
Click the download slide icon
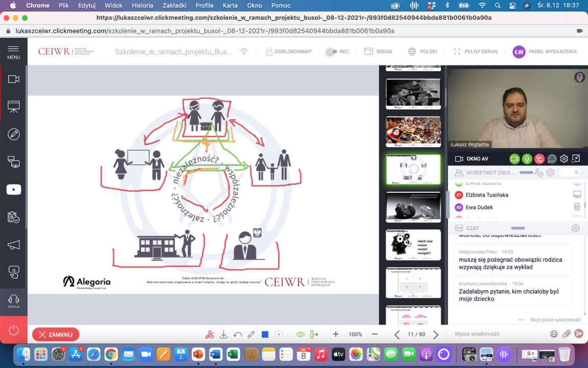[x=224, y=335]
